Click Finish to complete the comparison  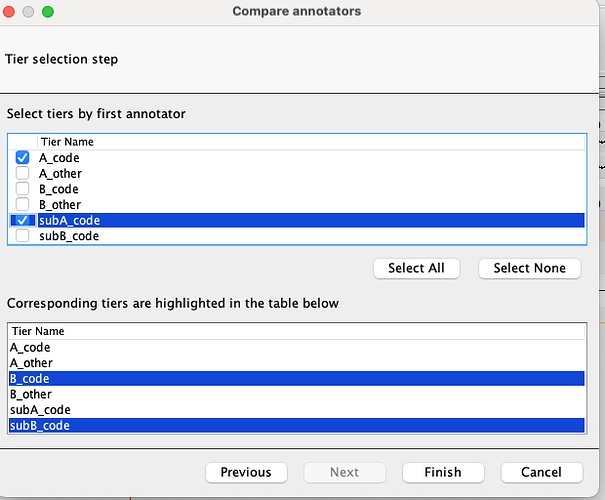[442, 472]
